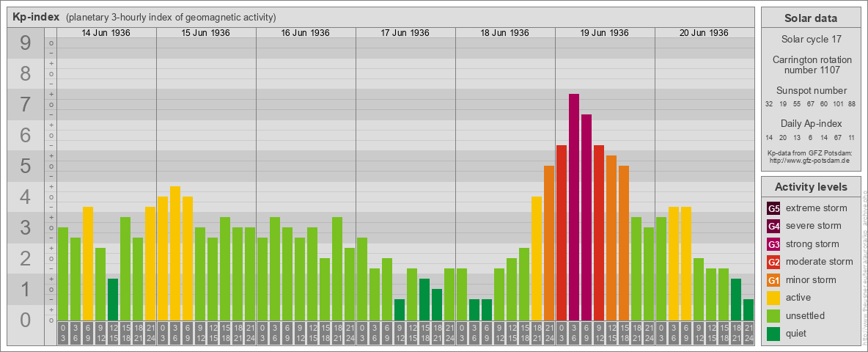868x352 pixels.
Task: Click the quiet legend label
Action: 798,333
